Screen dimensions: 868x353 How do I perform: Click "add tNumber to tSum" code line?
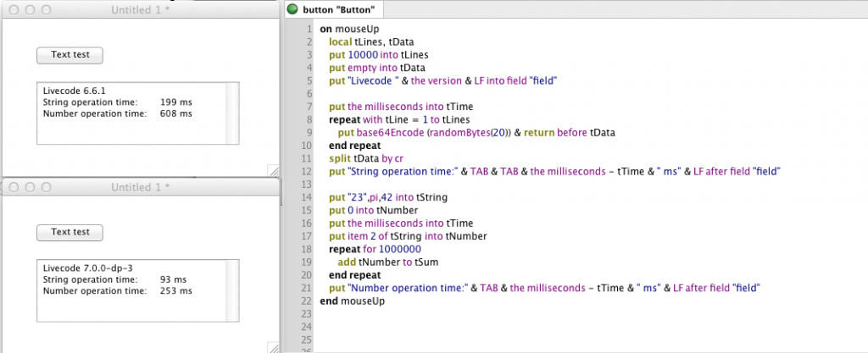click(387, 262)
